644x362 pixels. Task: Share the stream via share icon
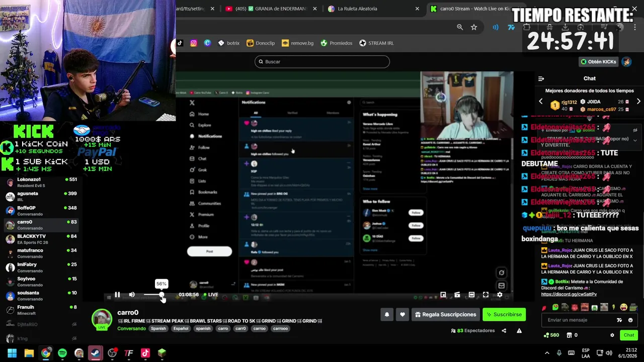click(504, 331)
